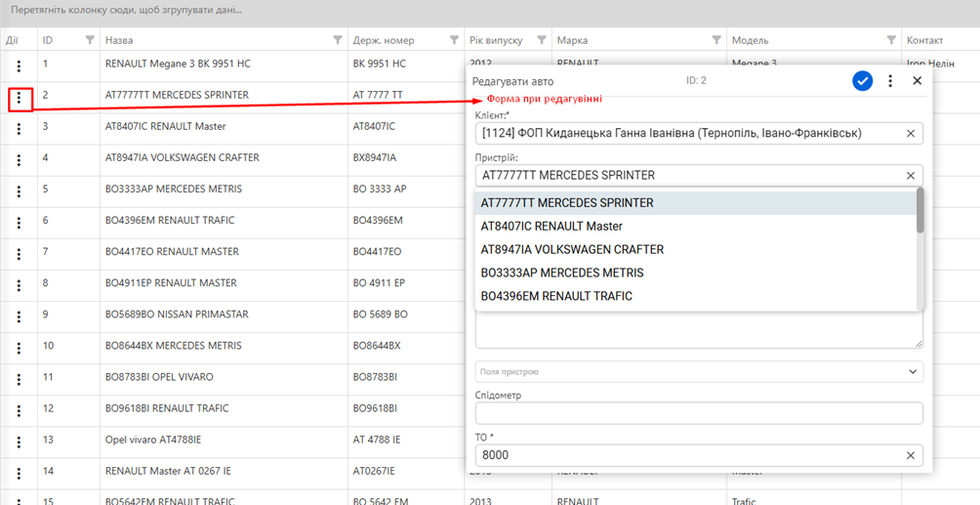
Task: Select AT7777TT MERCEDES SPRINTER in dropdown list
Action: point(695,203)
